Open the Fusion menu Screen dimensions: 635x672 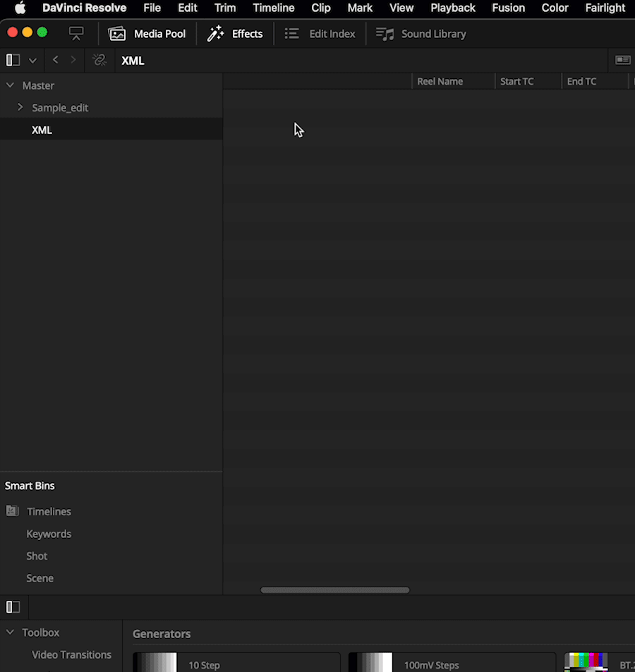[508, 8]
